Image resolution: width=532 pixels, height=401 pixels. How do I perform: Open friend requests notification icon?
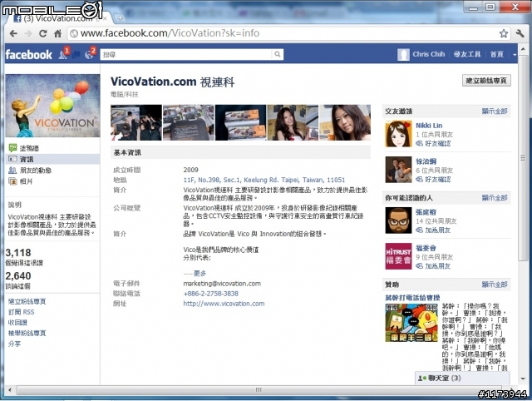click(63, 54)
